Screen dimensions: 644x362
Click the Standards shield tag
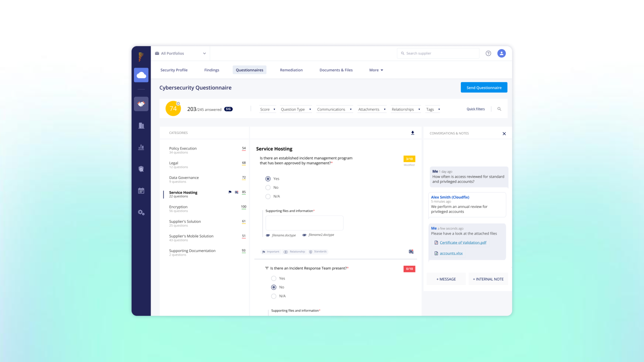tap(318, 252)
